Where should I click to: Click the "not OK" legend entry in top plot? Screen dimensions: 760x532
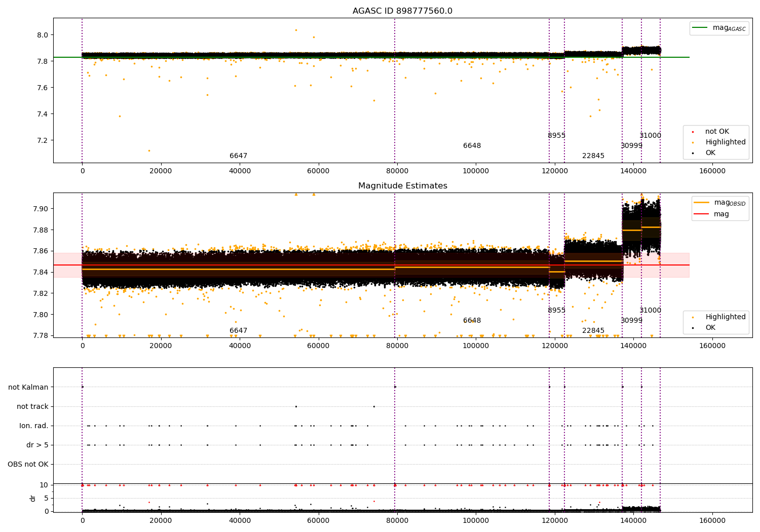pyautogui.click(x=717, y=132)
